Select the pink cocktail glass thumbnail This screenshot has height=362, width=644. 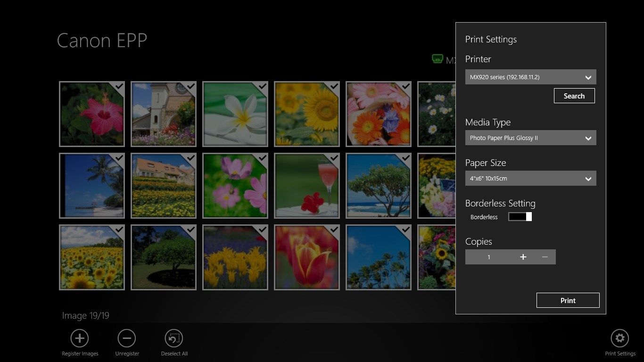(307, 186)
